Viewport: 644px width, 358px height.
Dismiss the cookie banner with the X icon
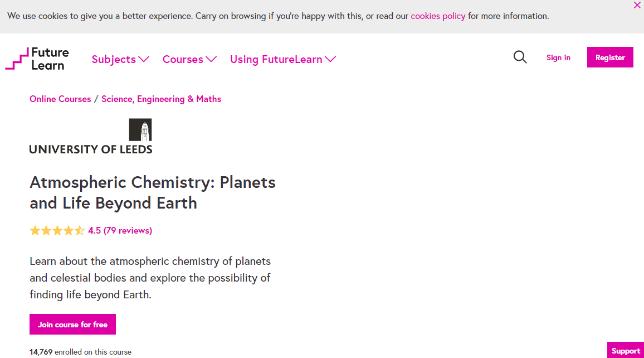(637, 6)
